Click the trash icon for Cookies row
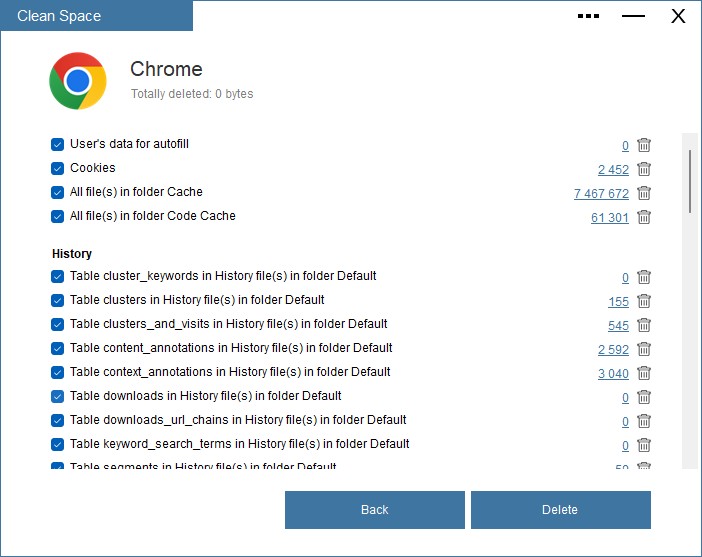Image resolution: width=702 pixels, height=557 pixels. click(x=644, y=169)
